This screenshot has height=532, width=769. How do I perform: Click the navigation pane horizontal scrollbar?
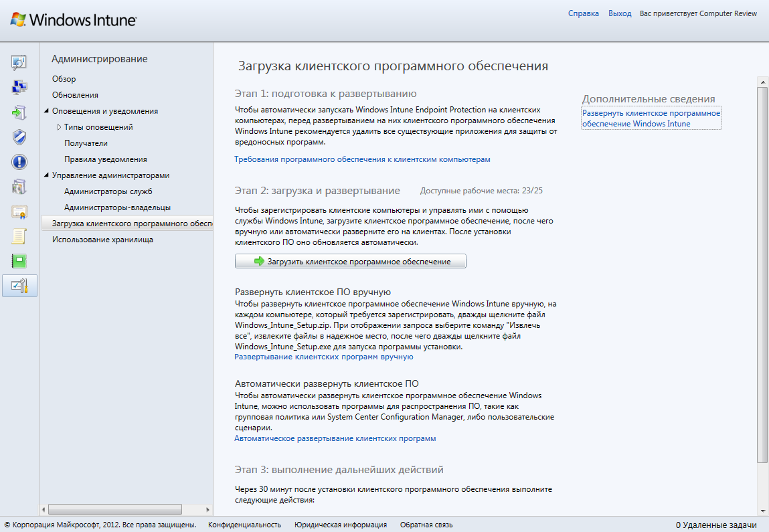click(x=115, y=509)
